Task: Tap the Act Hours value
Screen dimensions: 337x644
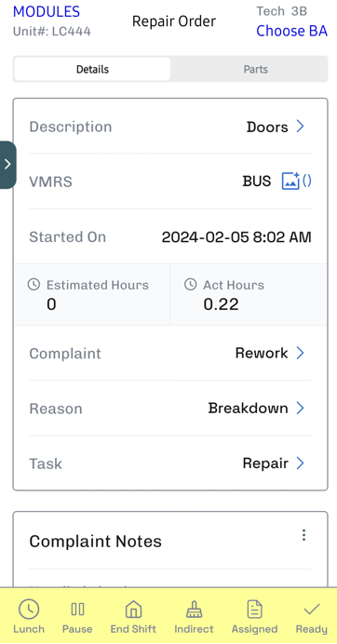Action: pos(222,304)
